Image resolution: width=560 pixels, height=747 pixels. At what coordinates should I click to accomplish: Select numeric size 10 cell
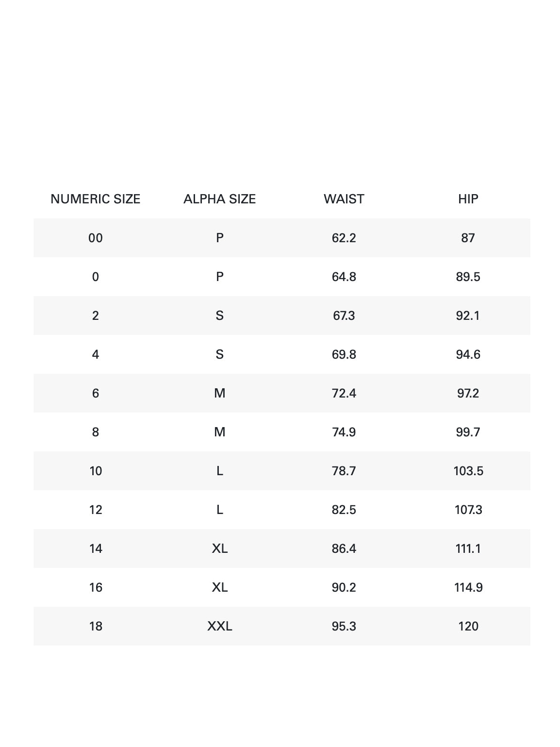coord(96,471)
